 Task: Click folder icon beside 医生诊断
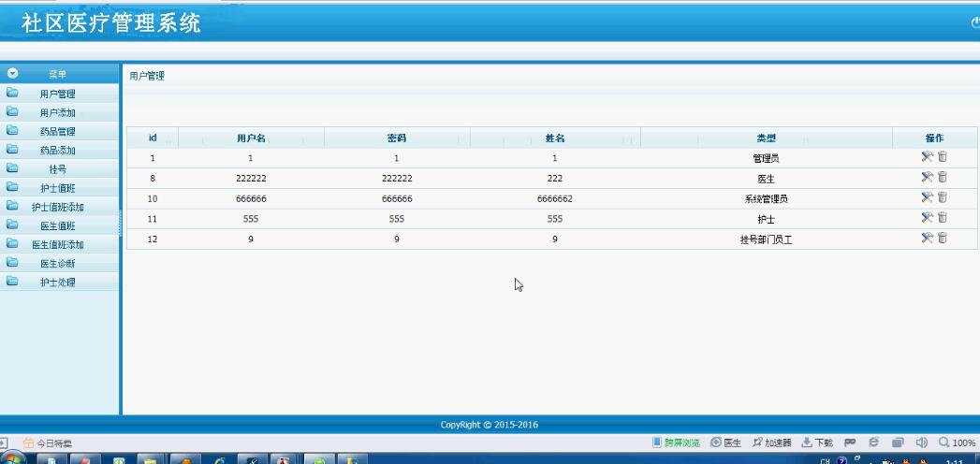click(x=12, y=262)
